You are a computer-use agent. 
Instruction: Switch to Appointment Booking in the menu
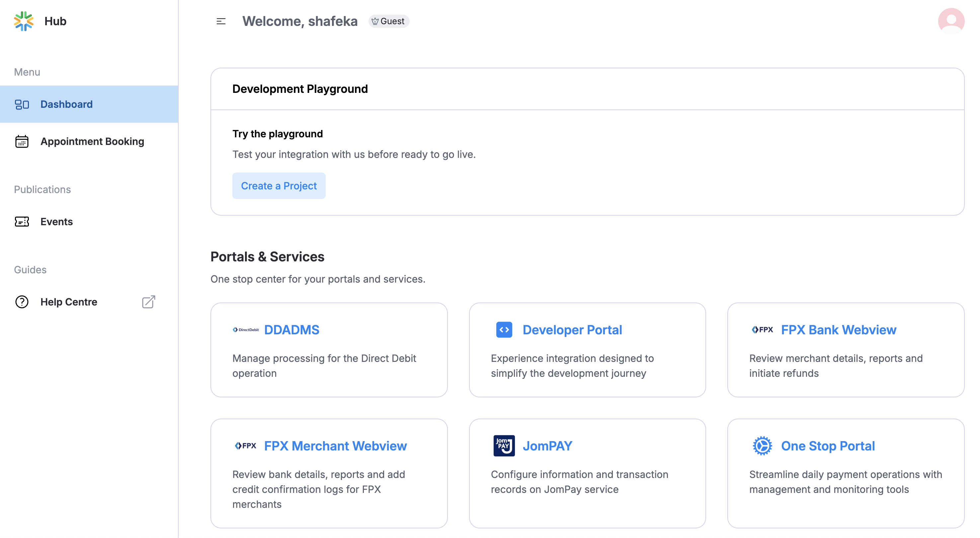92,141
